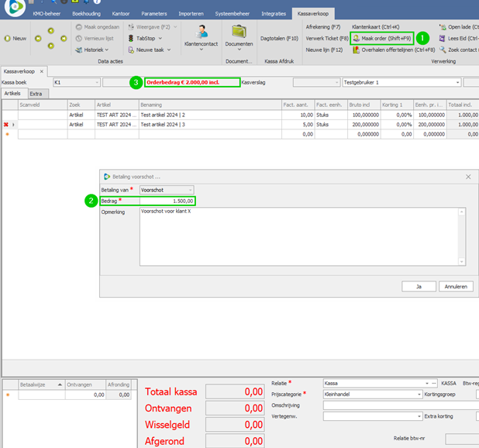Open Weergave (F2) dropdown
Image resolution: width=479 pixels, height=448 pixels.
click(152, 27)
